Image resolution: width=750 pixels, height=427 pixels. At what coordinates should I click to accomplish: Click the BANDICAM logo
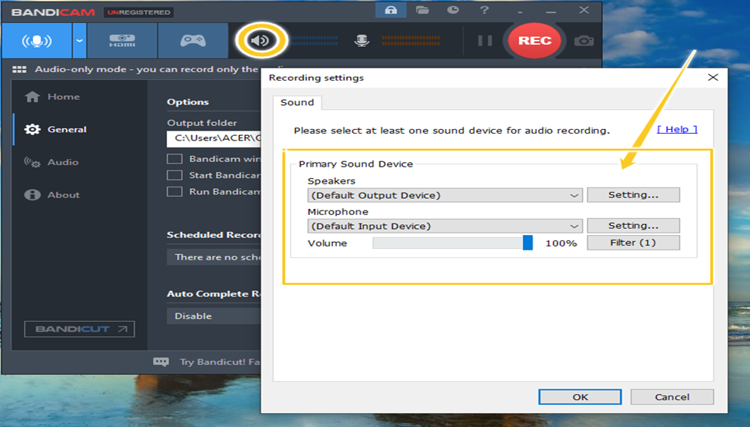point(53,12)
